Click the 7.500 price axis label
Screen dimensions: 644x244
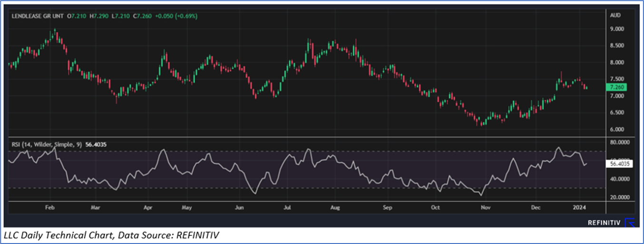tap(617, 79)
